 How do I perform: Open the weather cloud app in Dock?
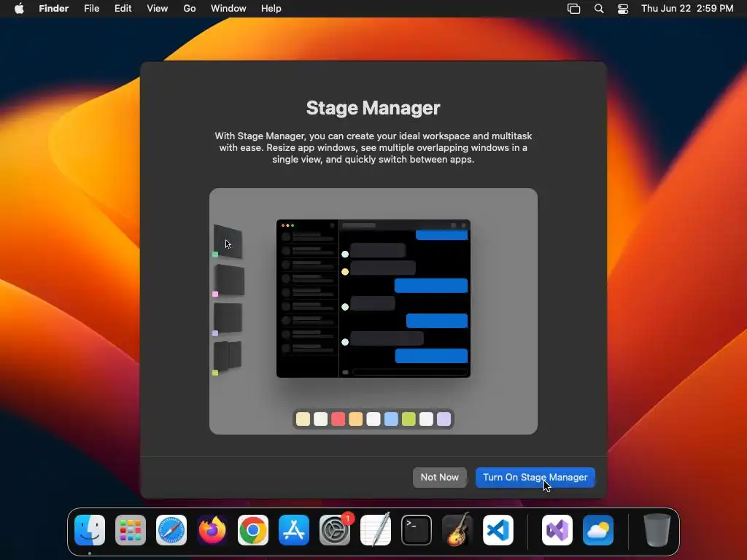(x=598, y=530)
